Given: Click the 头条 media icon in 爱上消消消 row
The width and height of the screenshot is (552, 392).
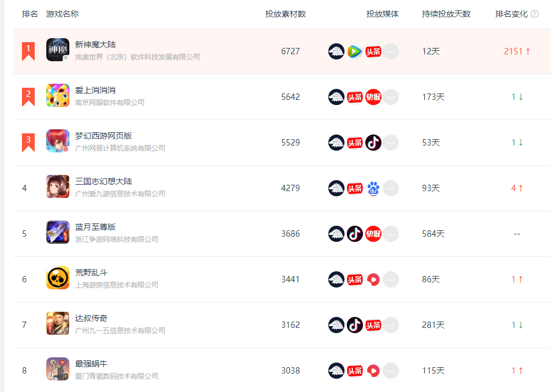Looking at the screenshot, I should 354,97.
